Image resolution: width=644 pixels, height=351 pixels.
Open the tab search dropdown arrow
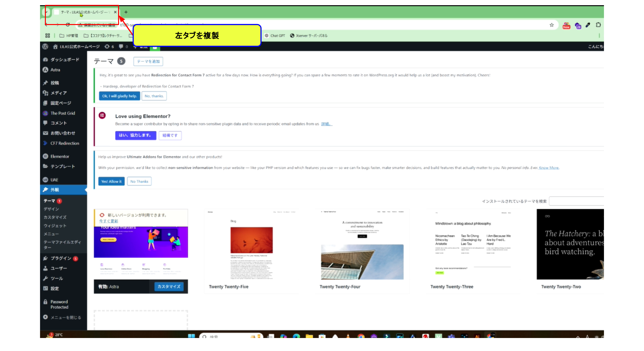click(x=46, y=12)
